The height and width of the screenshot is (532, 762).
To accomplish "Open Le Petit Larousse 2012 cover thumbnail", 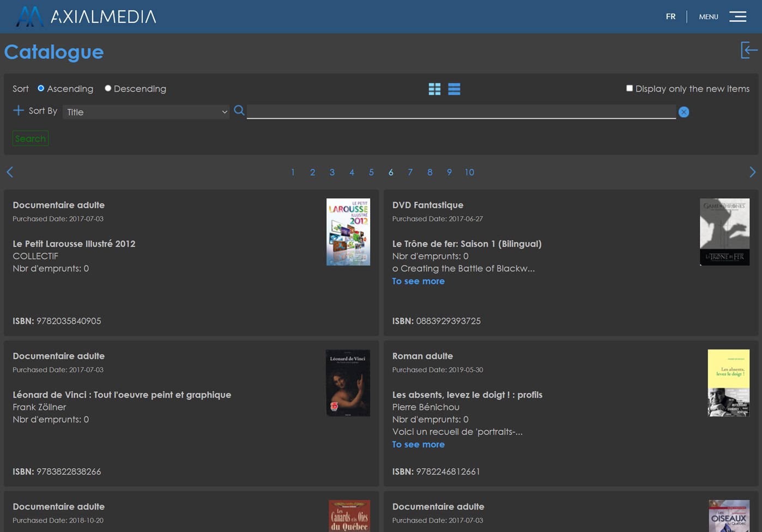I will pos(348,232).
